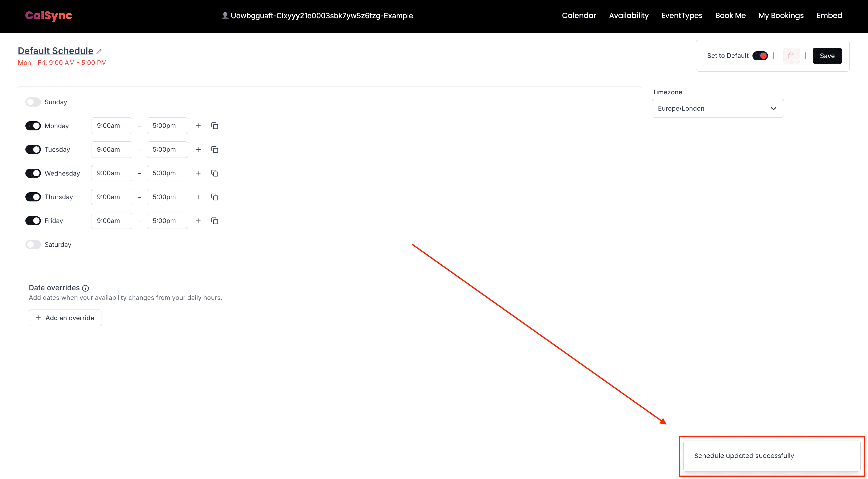Viewport: 868px width, 479px height.
Task: Open My Bookings from the top navigation
Action: pos(781,15)
